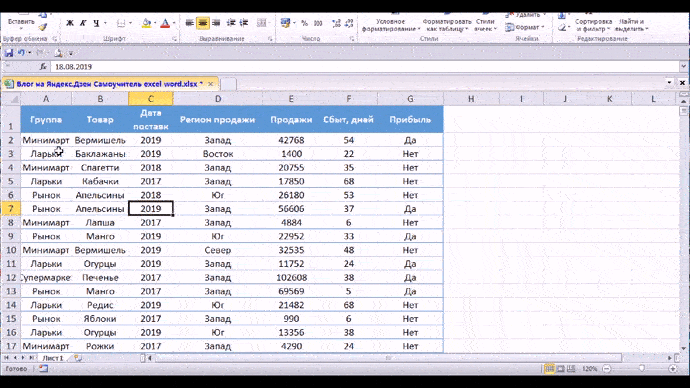Click the Select All corner button
690x388 pixels.
point(11,99)
